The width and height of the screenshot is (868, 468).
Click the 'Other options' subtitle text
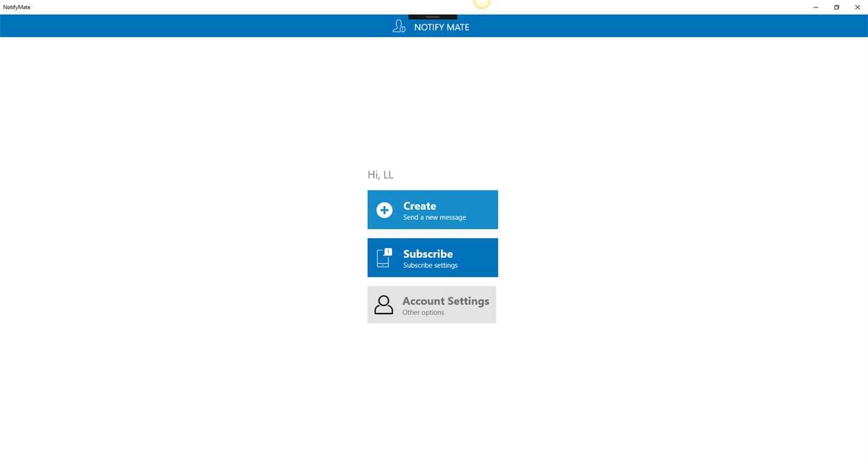coord(423,312)
